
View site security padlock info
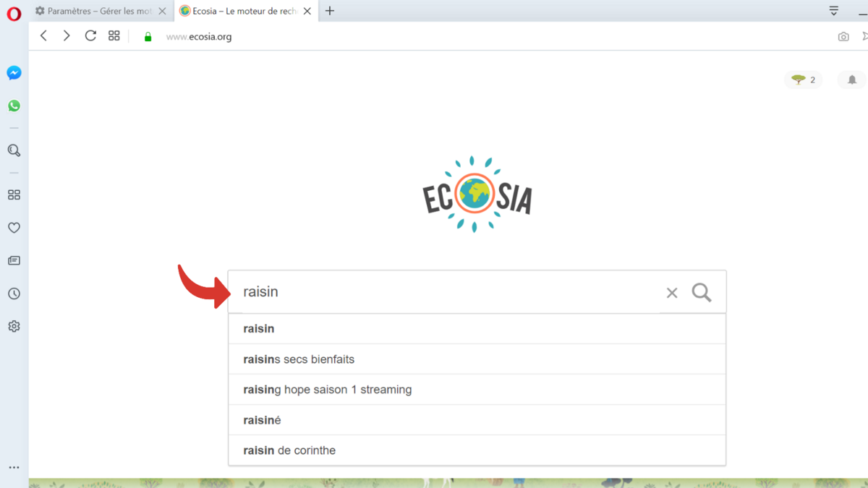(148, 36)
